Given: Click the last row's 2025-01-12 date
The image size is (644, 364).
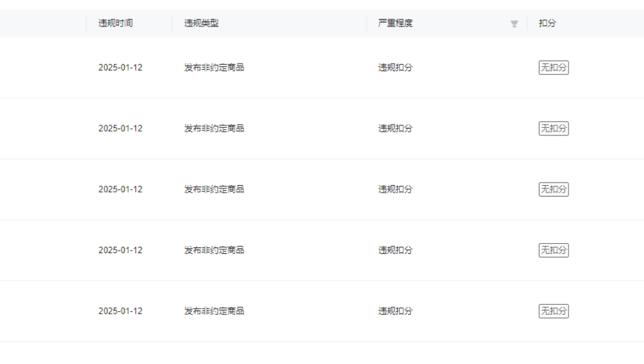Looking at the screenshot, I should point(120,311).
